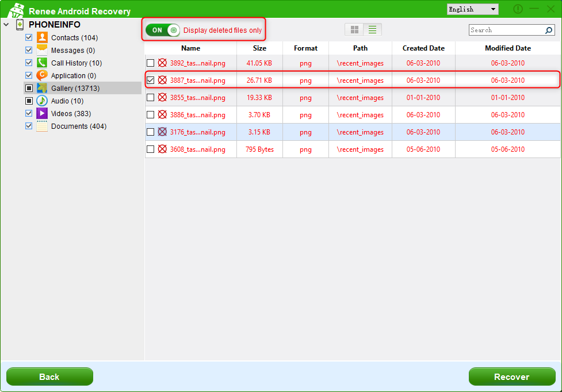The height and width of the screenshot is (392, 562).
Task: Click the Audio music note icon
Action: [42, 101]
